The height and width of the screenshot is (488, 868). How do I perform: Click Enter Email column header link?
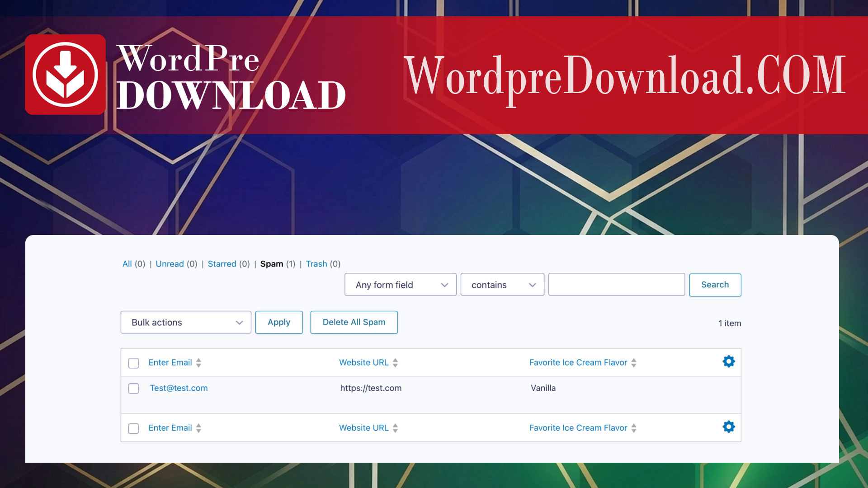[170, 363]
